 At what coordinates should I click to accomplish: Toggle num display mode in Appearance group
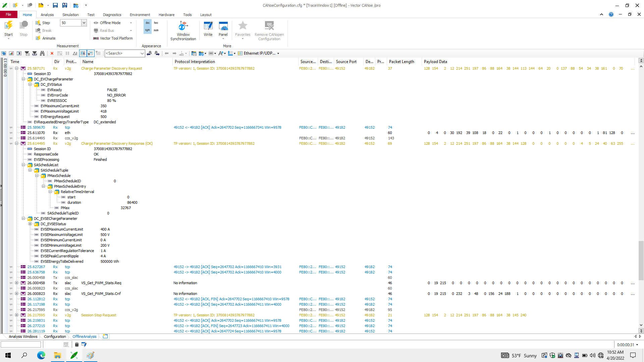click(x=156, y=30)
